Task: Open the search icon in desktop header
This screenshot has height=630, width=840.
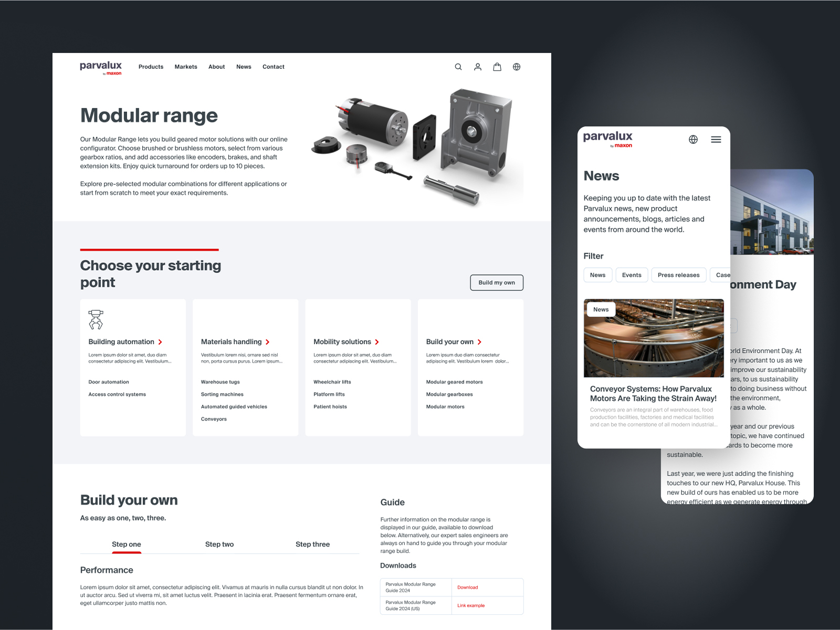Action: pyautogui.click(x=458, y=67)
